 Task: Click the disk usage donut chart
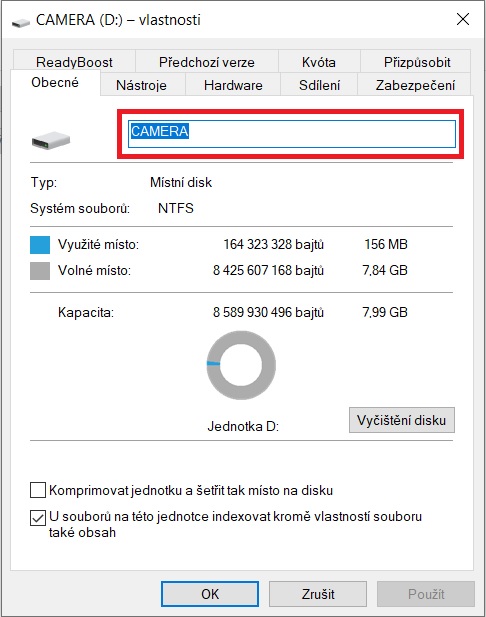[x=241, y=365]
